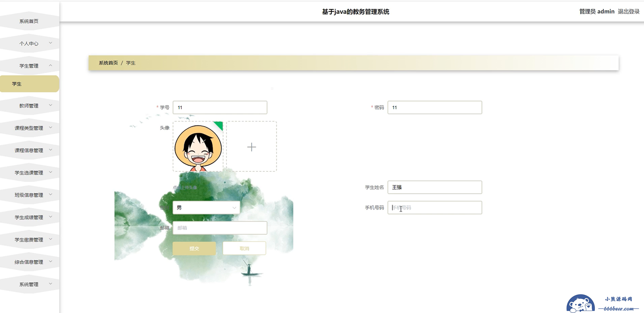644x313 pixels.
Task: Click the green corner checkmark on uploaded avatar
Action: click(219, 125)
